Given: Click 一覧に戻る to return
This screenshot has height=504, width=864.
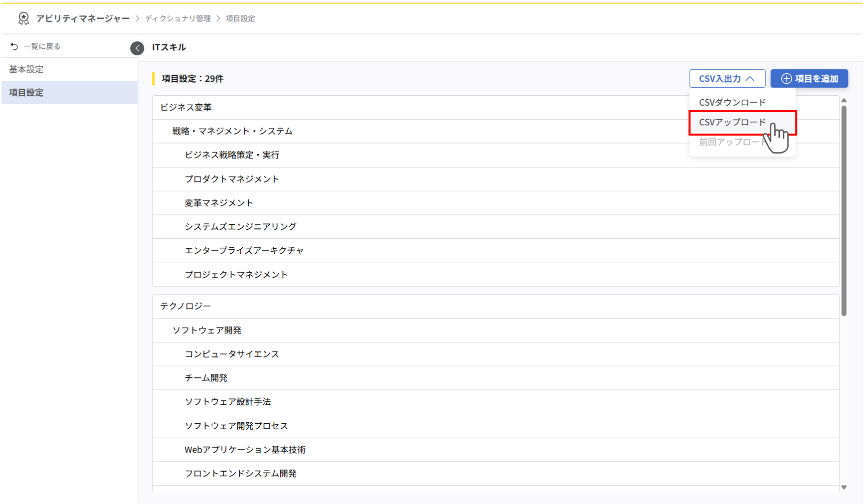Looking at the screenshot, I should (x=41, y=45).
